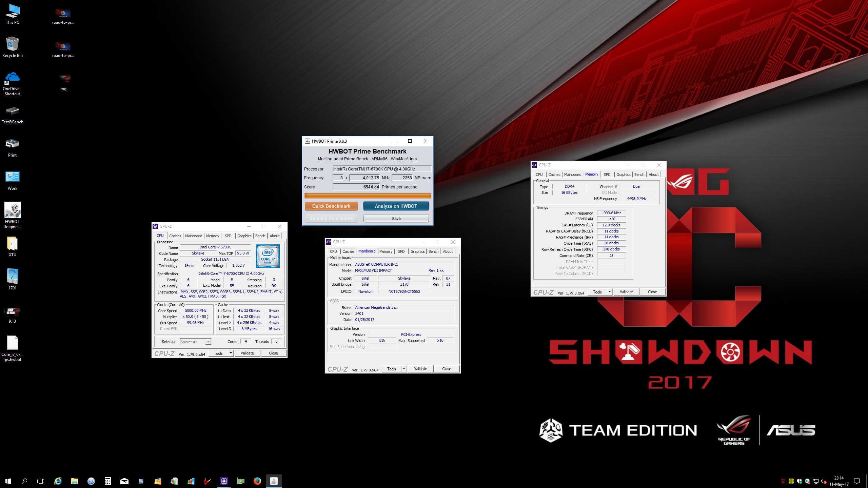The width and height of the screenshot is (868, 488).
Task: Open File Explorer from the taskbar
Action: pos(75,481)
